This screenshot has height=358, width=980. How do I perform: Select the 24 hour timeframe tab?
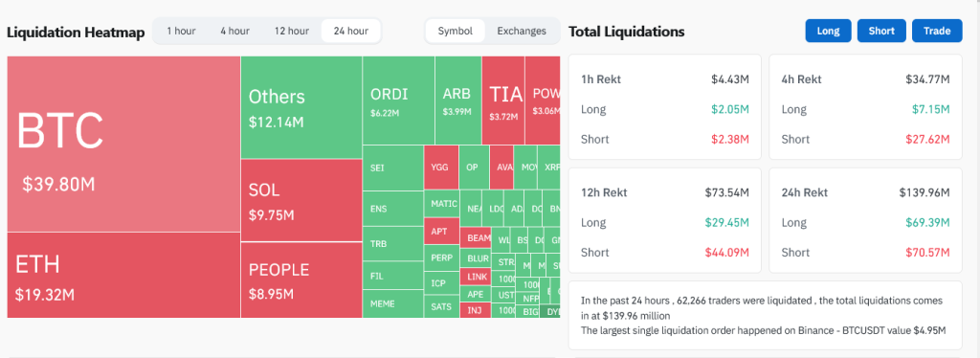point(350,32)
